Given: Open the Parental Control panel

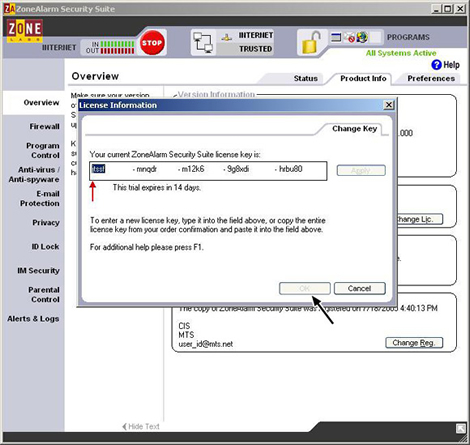Looking at the screenshot, I should 44,294.
